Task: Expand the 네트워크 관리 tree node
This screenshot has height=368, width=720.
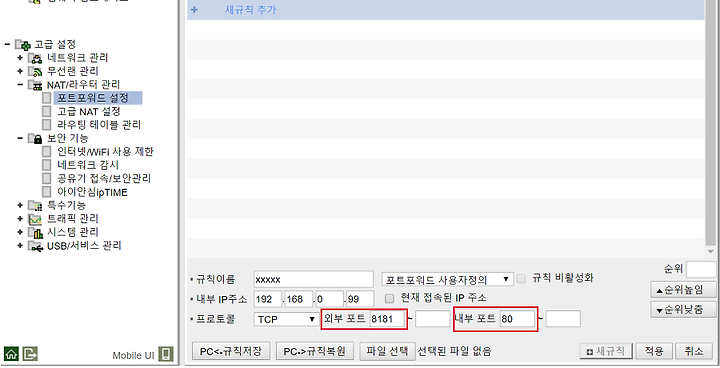Action: point(20,57)
